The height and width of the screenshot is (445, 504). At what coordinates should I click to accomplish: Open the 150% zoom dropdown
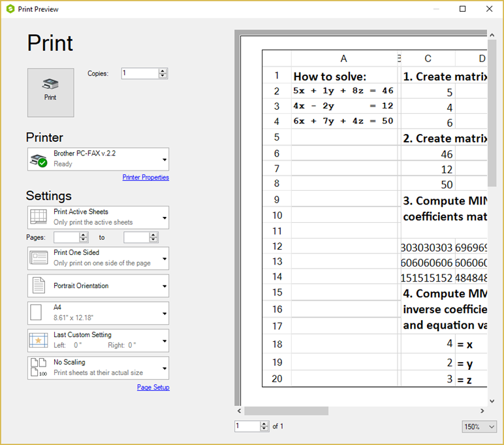pyautogui.click(x=479, y=427)
